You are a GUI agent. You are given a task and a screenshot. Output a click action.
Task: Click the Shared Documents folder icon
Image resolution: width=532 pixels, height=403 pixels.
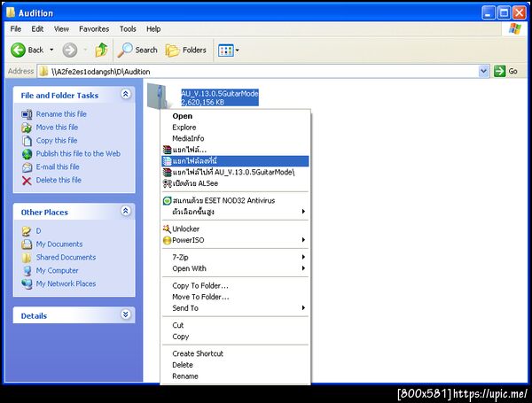click(27, 258)
